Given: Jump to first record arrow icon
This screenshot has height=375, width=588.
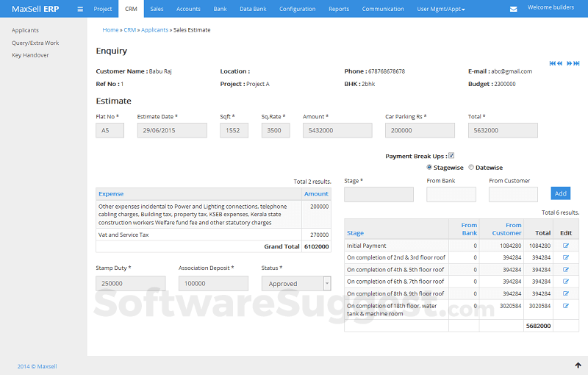Looking at the screenshot, I should (x=552, y=63).
